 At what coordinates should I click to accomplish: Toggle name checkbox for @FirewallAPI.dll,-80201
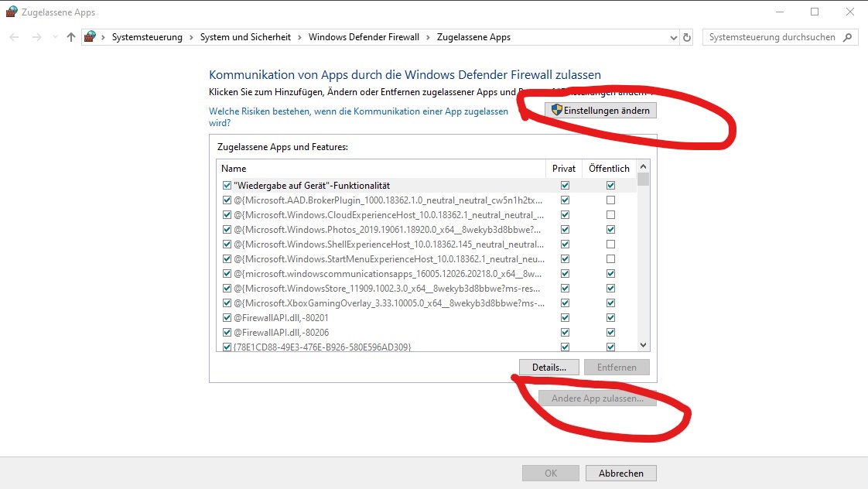pos(227,318)
